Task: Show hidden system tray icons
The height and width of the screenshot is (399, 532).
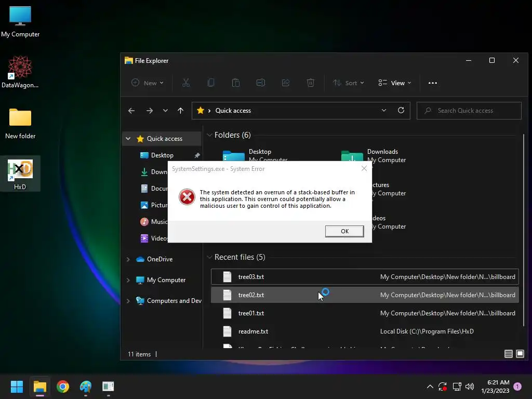Action: point(430,387)
